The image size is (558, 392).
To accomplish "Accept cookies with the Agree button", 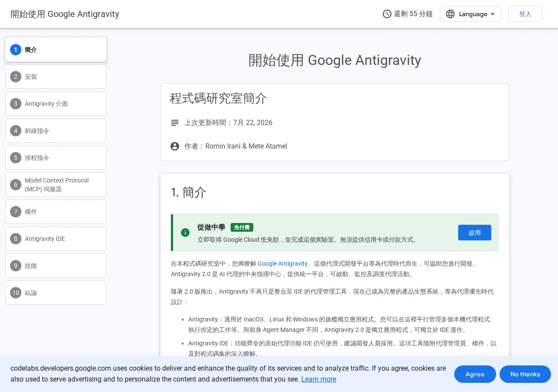I will (x=475, y=374).
